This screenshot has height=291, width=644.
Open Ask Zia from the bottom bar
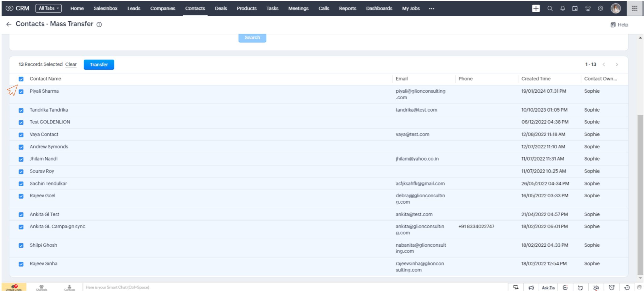(548, 287)
